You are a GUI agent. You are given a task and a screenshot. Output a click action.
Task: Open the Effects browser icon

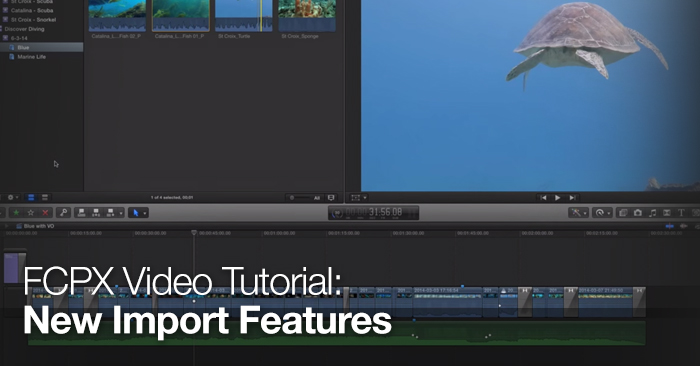(x=623, y=213)
